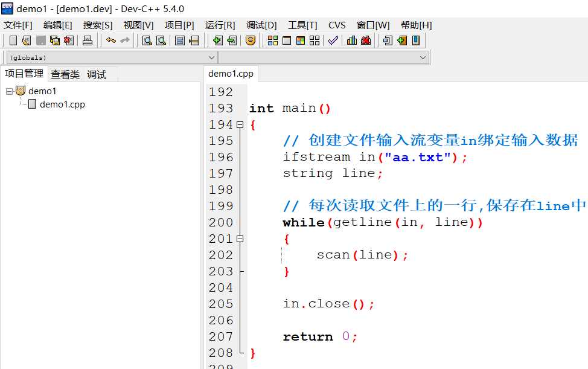
Task: Click the Insert green plus icon
Action: pyautogui.click(x=402, y=40)
